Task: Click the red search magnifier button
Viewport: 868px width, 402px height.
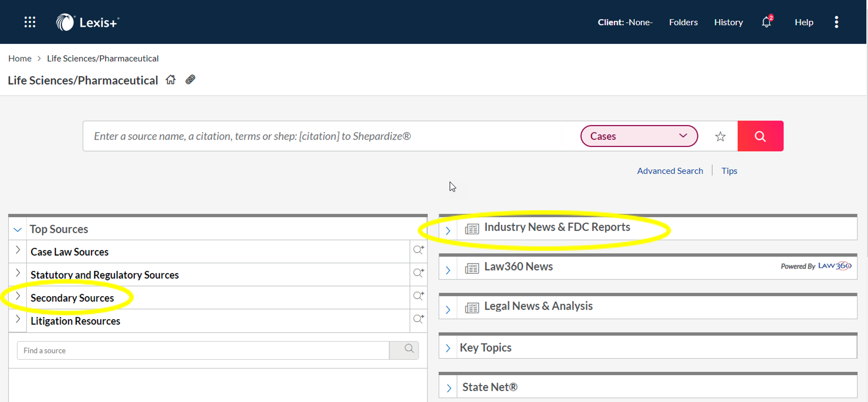Action: tap(760, 136)
